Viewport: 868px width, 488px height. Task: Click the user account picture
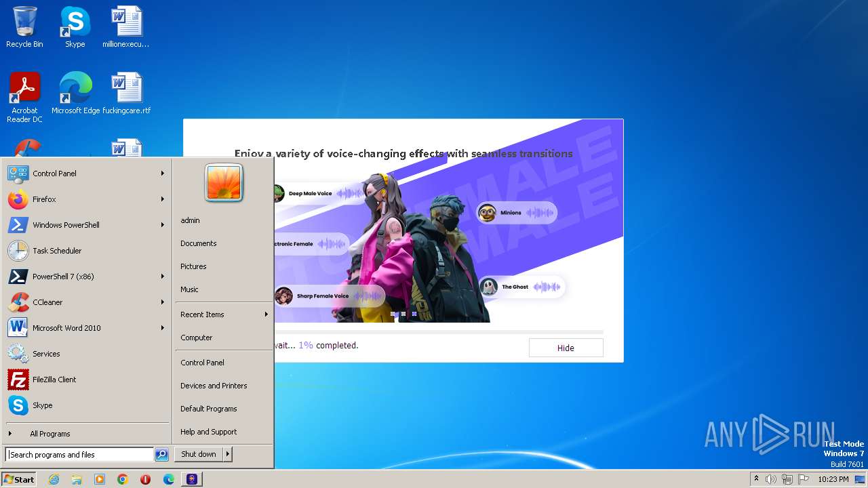(224, 182)
